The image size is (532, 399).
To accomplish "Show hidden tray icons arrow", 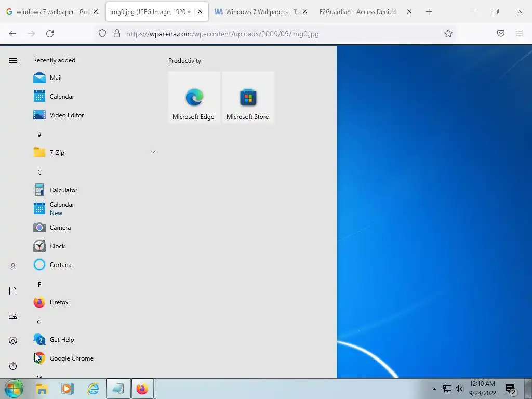I will 435,389.
